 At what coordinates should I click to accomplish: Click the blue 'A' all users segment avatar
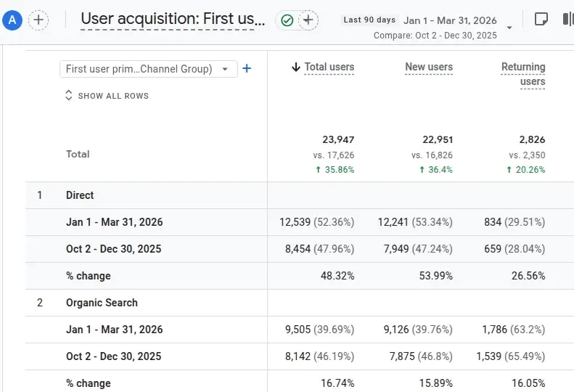coord(12,20)
